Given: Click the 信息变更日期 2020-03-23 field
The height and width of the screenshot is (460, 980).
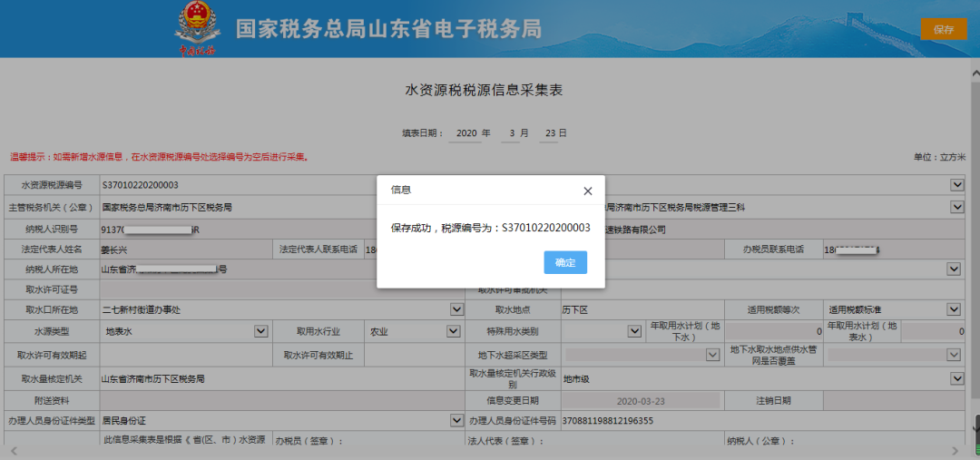Looking at the screenshot, I should 642,401.
